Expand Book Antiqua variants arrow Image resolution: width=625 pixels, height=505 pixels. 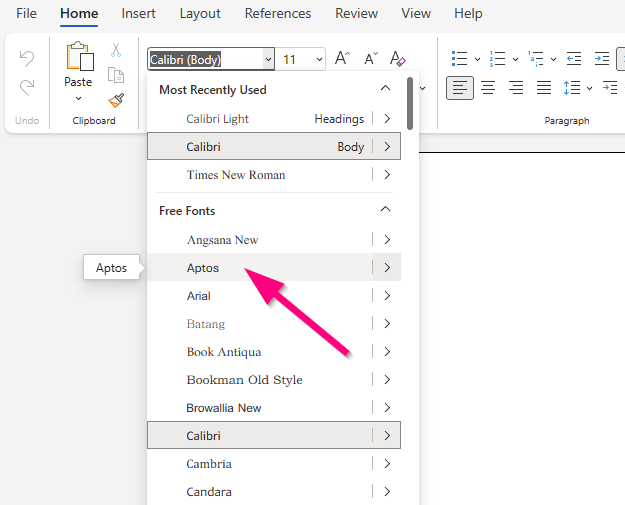pyautogui.click(x=387, y=351)
